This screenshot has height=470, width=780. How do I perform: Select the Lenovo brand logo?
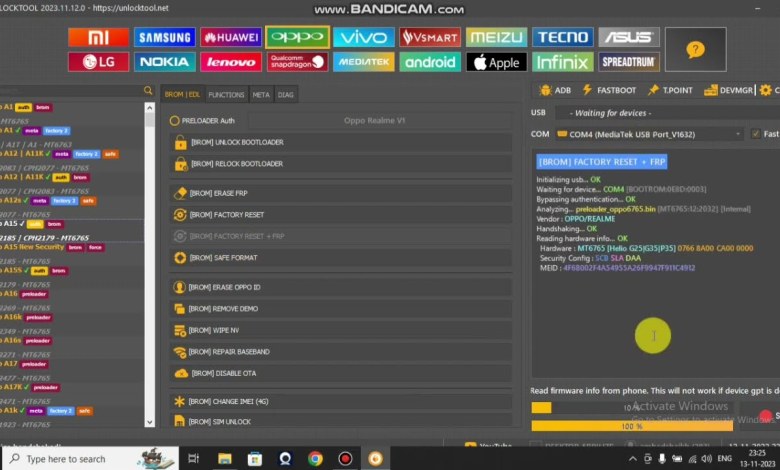(231, 62)
